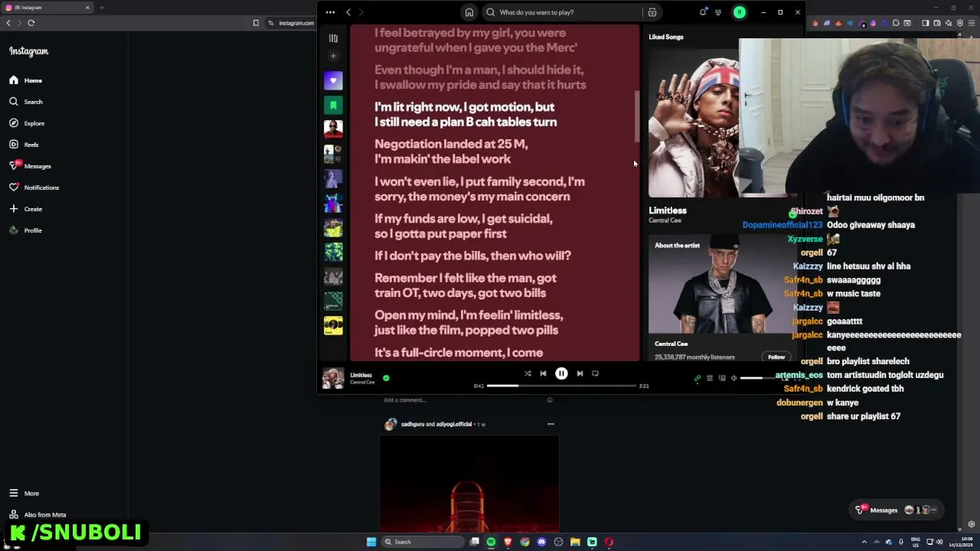
Task: Open green bookmark Your Episodes item
Action: point(333,105)
